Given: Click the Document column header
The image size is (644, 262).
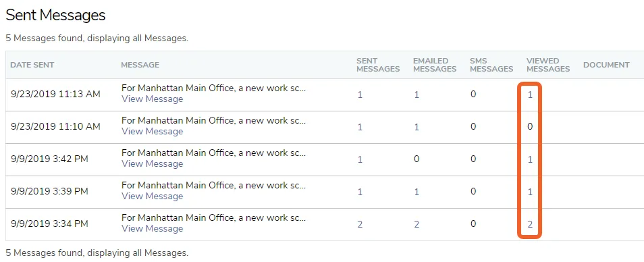Looking at the screenshot, I should click(606, 65).
